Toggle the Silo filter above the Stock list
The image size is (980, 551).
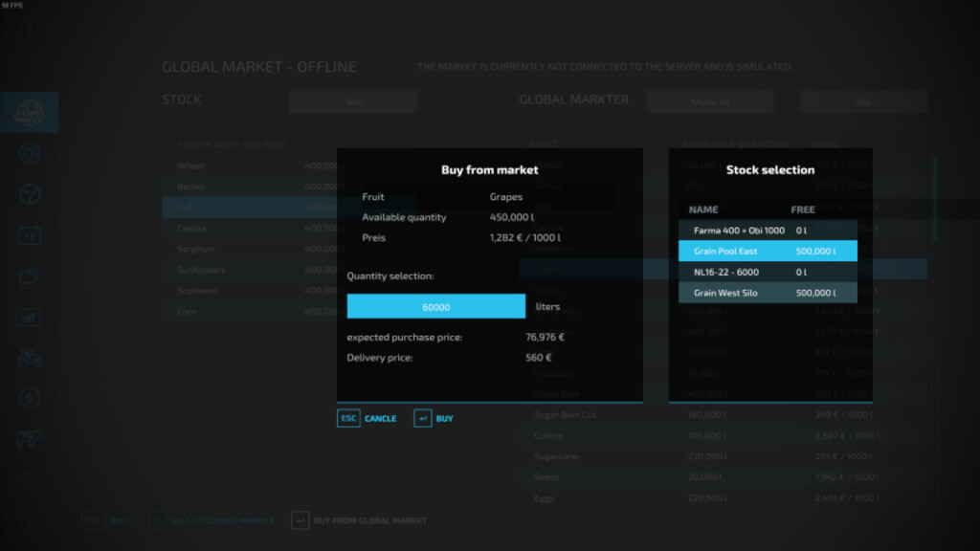click(x=353, y=100)
